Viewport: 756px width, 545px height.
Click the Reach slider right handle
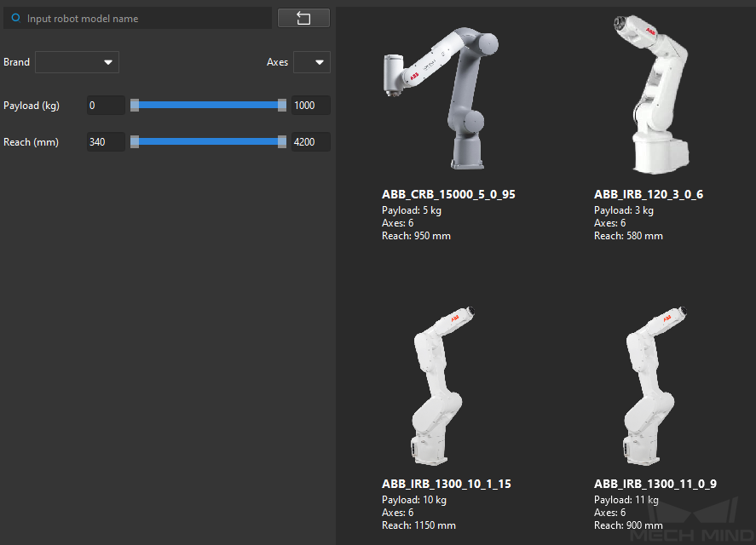click(x=282, y=141)
